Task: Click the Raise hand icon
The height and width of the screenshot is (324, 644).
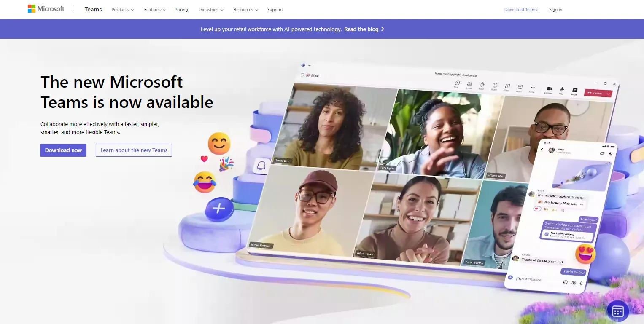Action: [482, 86]
